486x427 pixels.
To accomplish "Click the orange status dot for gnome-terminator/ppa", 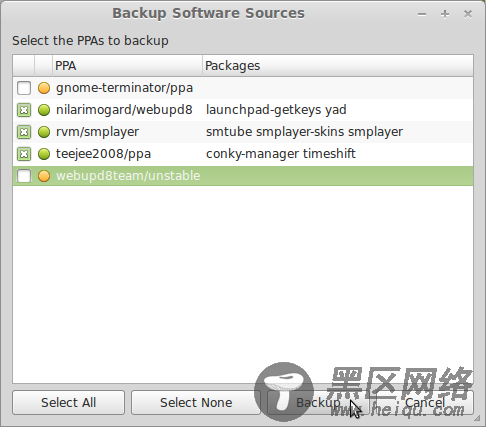I will pyautogui.click(x=44, y=88).
